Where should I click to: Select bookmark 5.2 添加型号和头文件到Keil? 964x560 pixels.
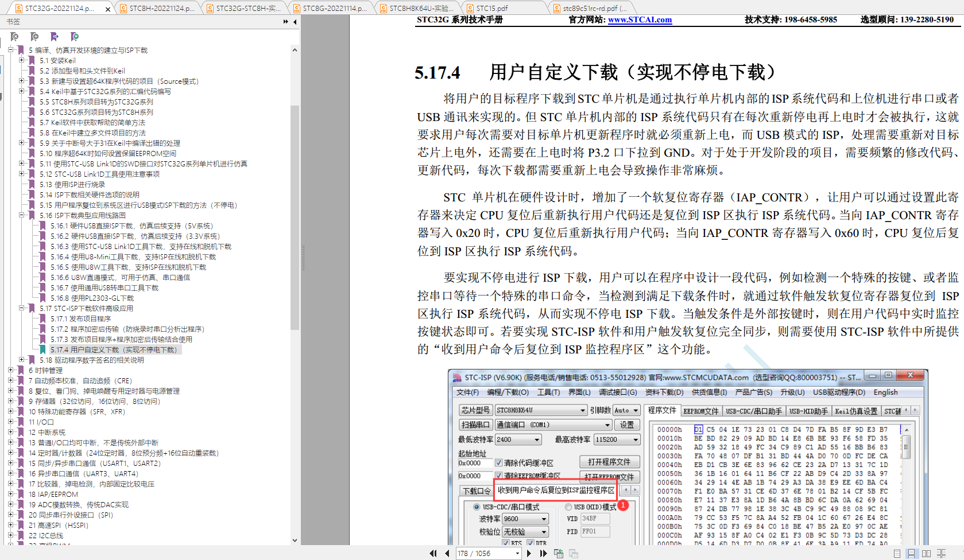[82, 71]
